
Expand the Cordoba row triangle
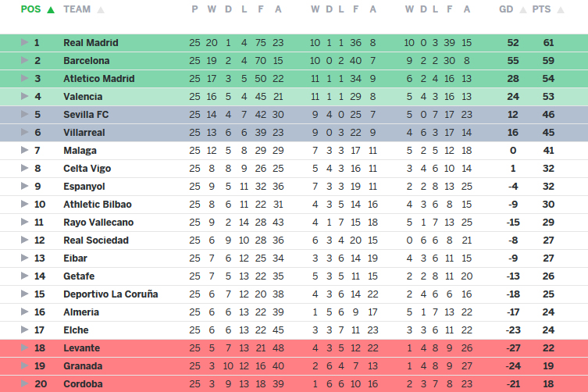coord(24,384)
